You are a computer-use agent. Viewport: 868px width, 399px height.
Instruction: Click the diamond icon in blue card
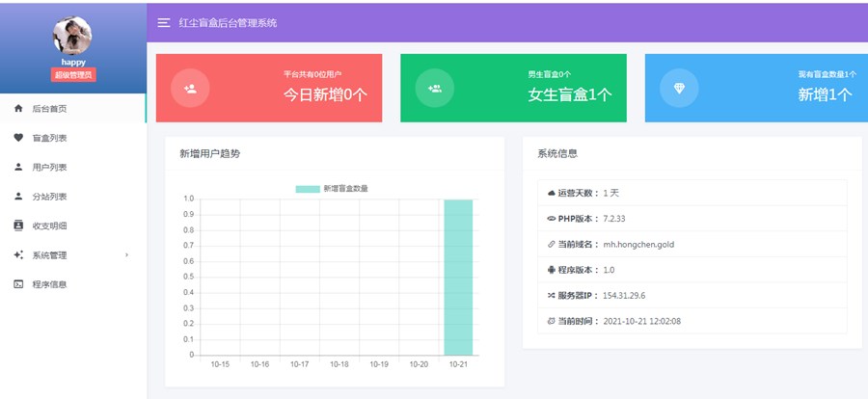679,88
